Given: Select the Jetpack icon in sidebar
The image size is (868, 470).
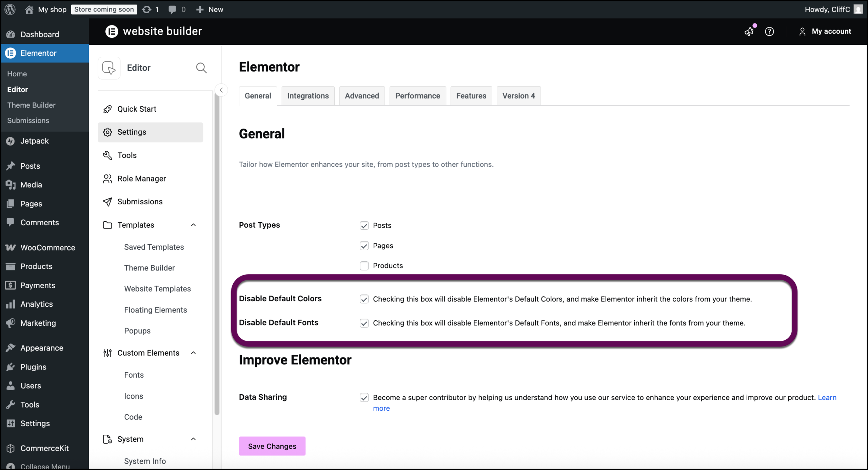Looking at the screenshot, I should pyautogui.click(x=11, y=141).
